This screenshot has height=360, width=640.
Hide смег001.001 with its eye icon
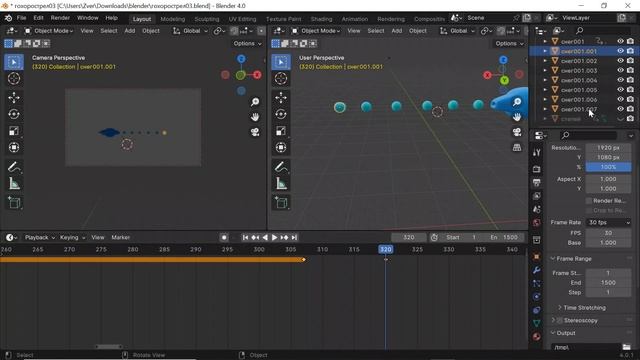click(620, 51)
